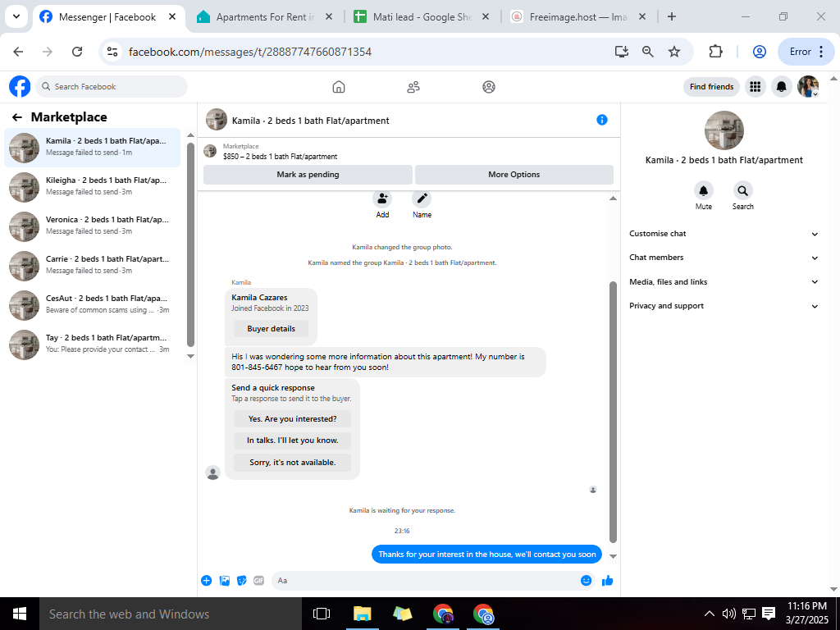Expand Privacy and support section
The height and width of the screenshot is (630, 840).
click(x=724, y=306)
